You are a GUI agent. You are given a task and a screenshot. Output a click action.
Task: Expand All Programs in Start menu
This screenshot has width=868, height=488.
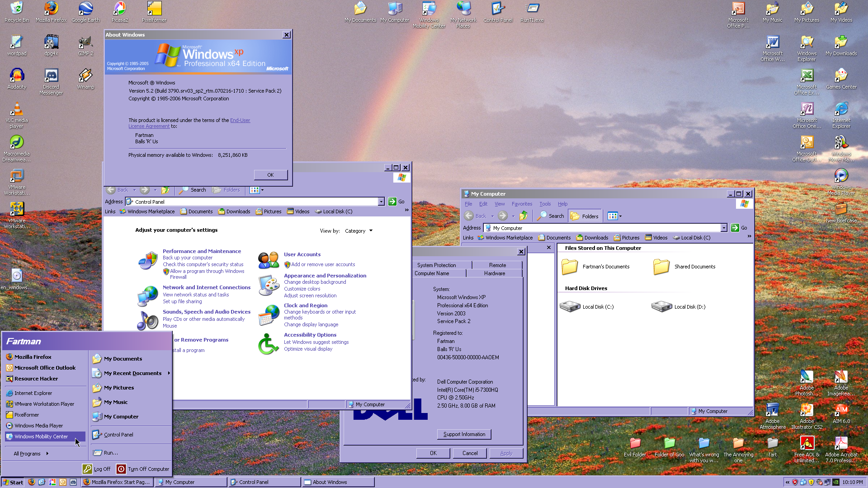click(31, 454)
